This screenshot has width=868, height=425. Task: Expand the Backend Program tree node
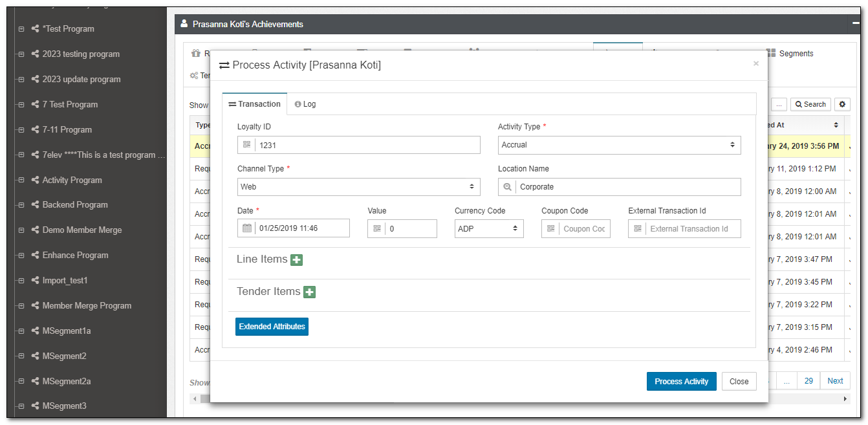point(21,205)
